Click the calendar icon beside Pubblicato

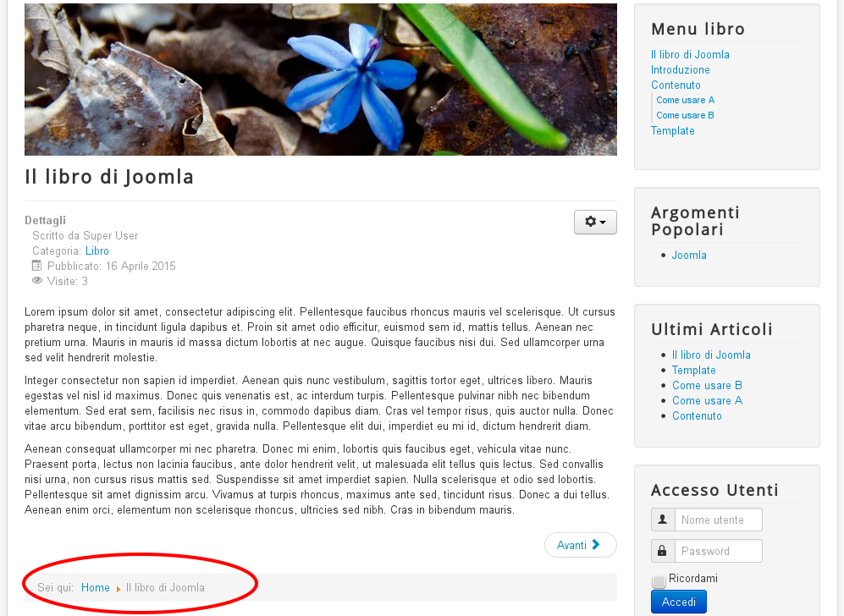point(36,265)
